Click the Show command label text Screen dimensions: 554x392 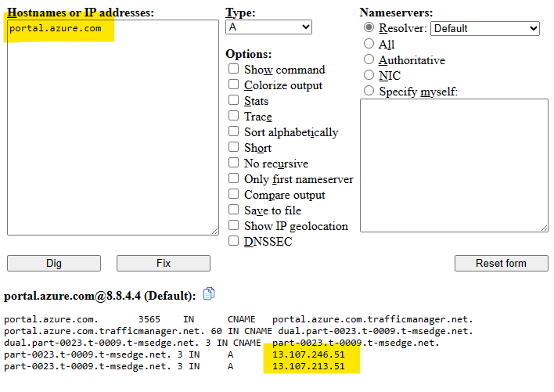pyautogui.click(x=284, y=70)
